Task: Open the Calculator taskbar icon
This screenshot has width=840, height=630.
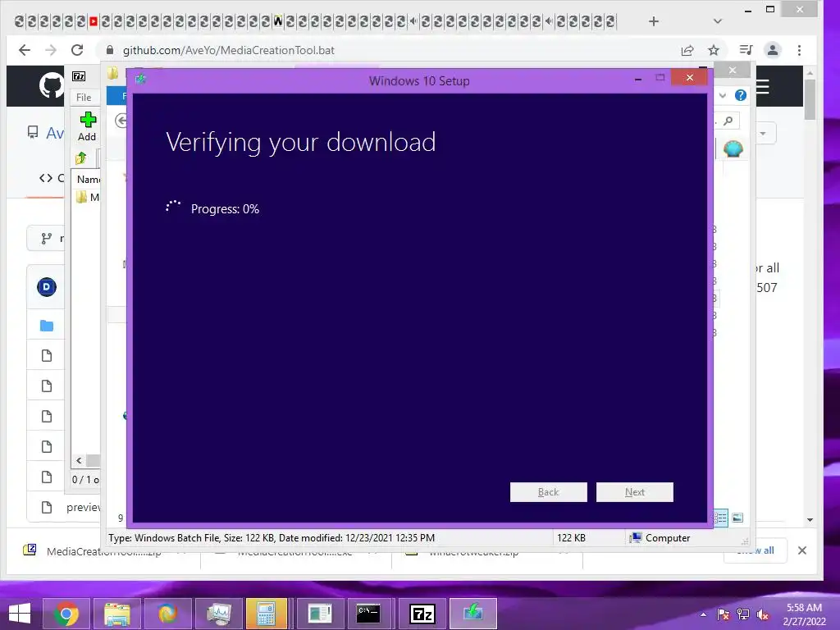Action: (x=267, y=614)
